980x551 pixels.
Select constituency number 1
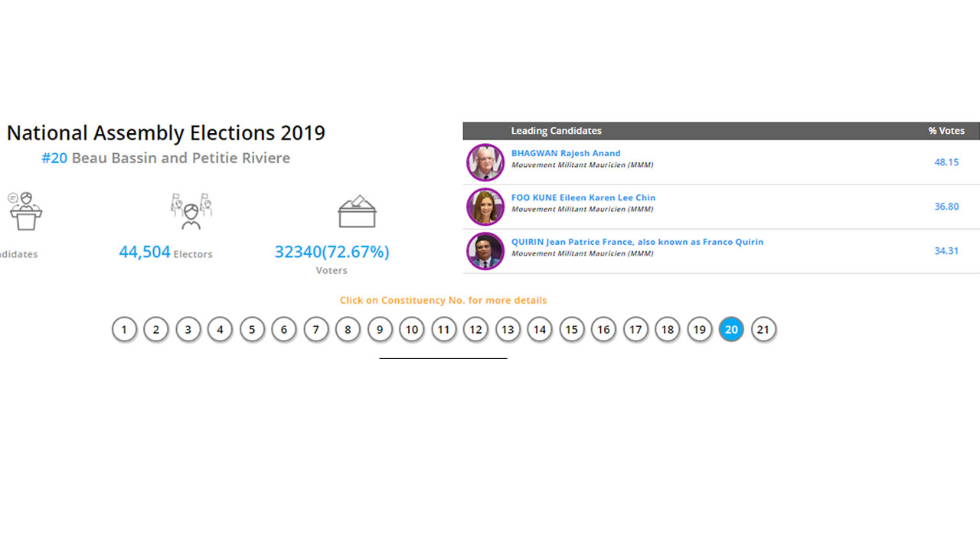coord(124,330)
